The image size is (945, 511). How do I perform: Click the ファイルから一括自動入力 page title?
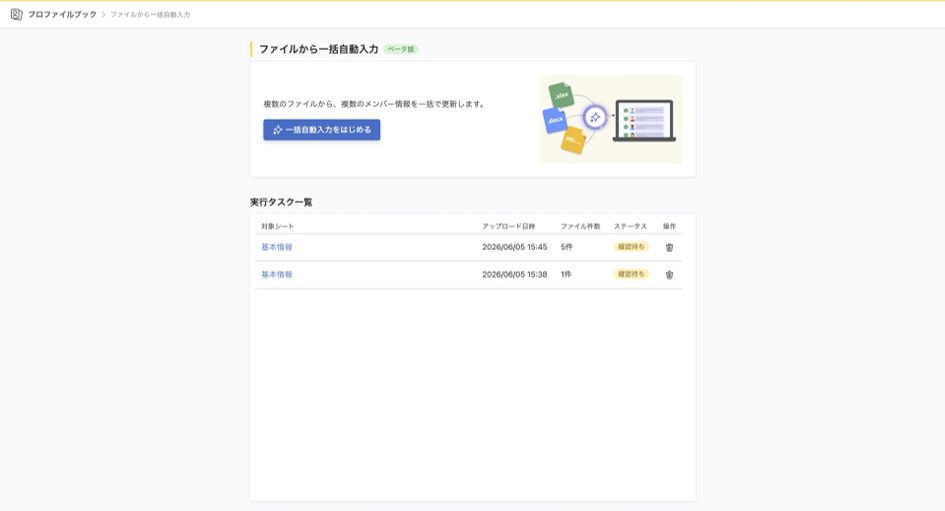pos(319,49)
